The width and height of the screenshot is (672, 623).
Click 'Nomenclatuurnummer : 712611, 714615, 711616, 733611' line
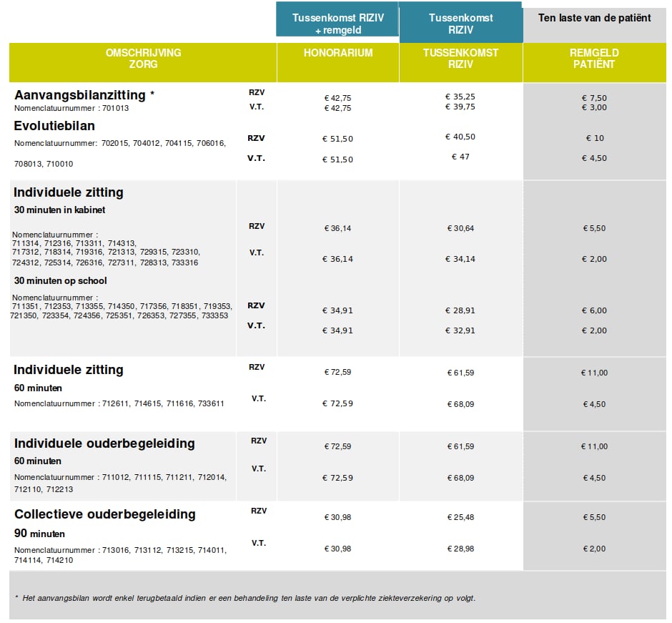(119, 404)
